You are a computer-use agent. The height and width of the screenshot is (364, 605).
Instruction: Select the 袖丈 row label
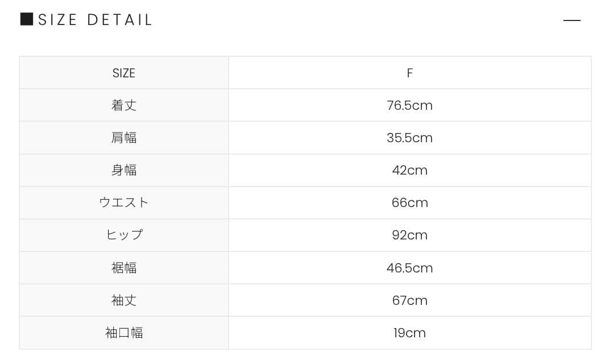pyautogui.click(x=124, y=300)
